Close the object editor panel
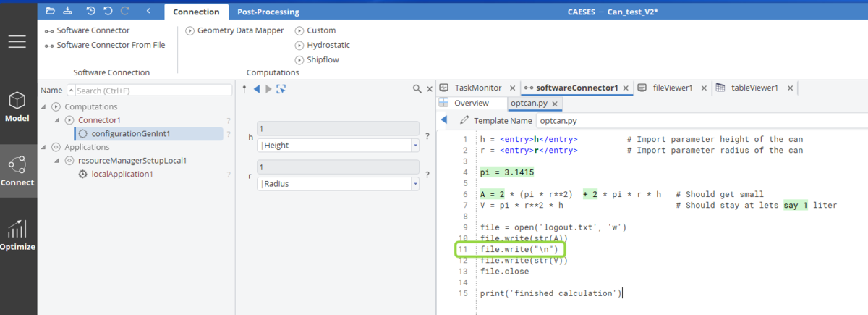868x315 pixels. coord(429,89)
